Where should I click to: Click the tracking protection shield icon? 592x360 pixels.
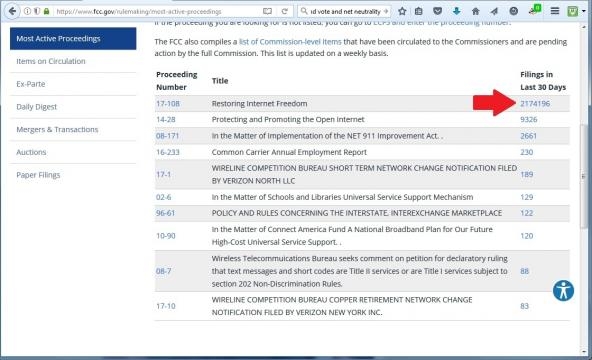[37, 11]
